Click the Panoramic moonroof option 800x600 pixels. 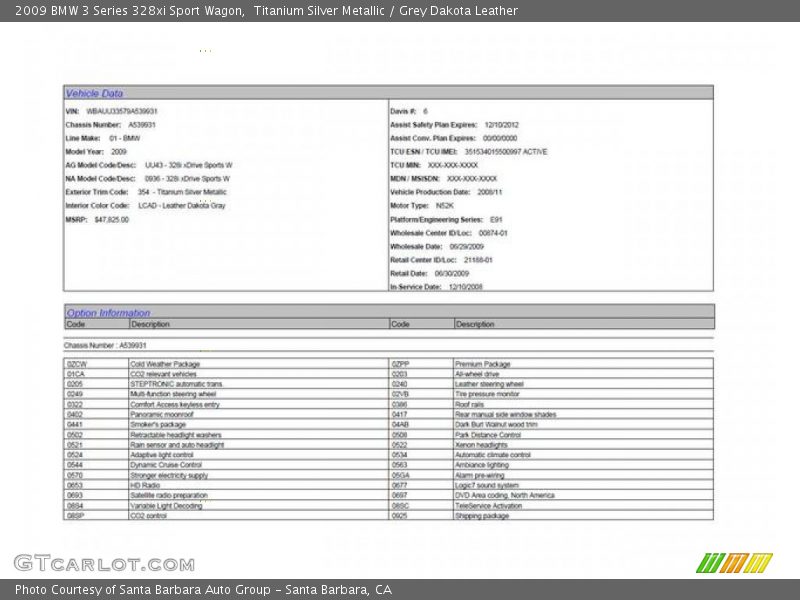161,414
